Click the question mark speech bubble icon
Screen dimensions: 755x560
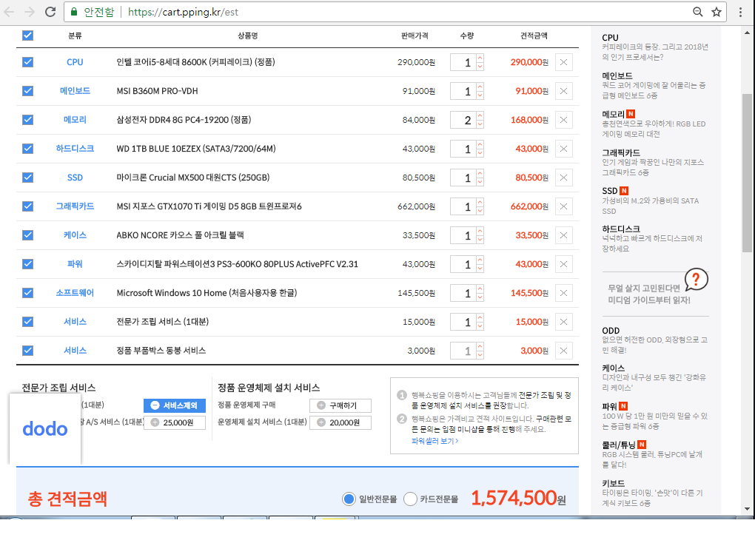point(696,279)
